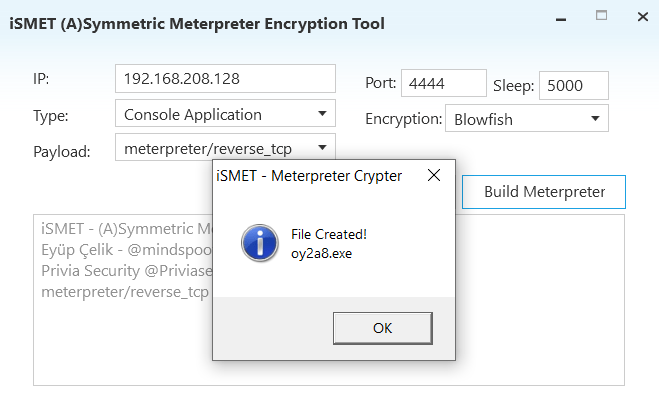Click the Port field containing 4444
The image size is (659, 399).
point(443,83)
